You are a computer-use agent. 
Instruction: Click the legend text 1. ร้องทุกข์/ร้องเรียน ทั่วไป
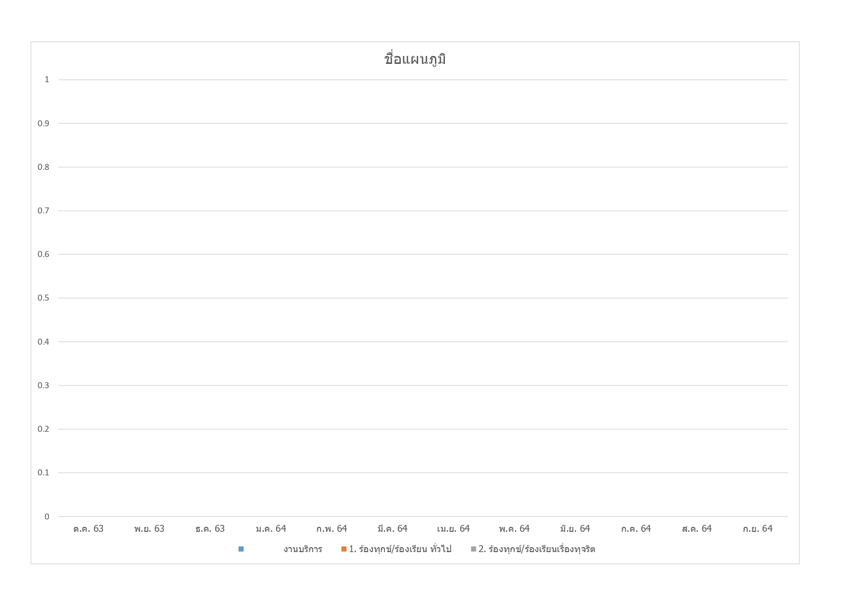(x=400, y=549)
